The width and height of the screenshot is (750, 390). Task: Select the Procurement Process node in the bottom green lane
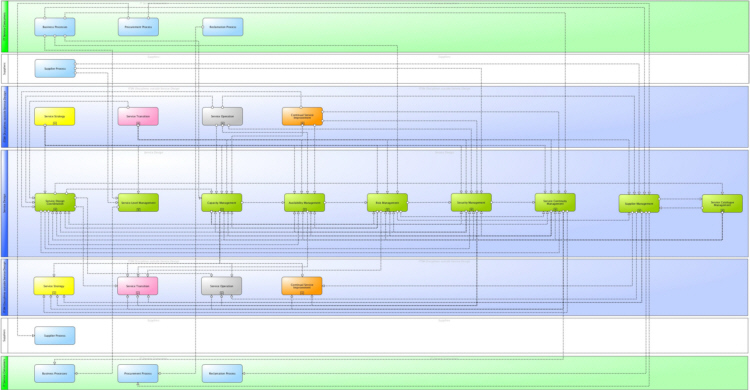click(138, 373)
